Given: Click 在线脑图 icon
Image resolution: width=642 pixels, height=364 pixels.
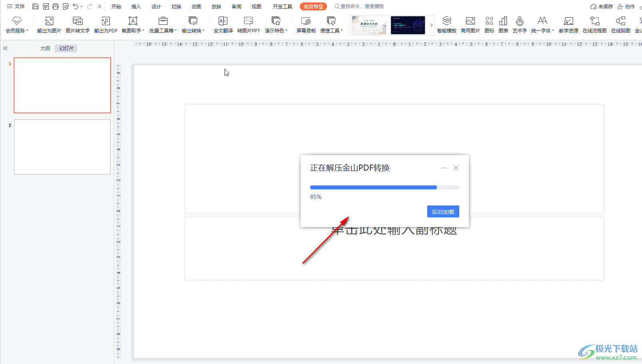Looking at the screenshot, I should click(621, 25).
